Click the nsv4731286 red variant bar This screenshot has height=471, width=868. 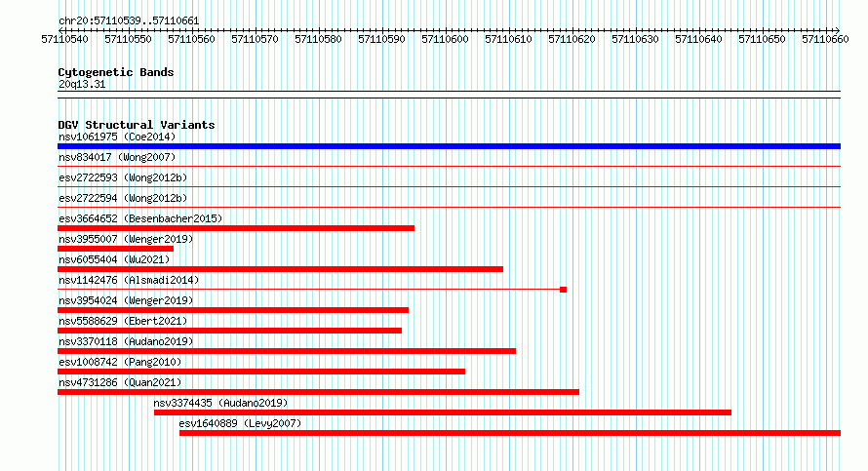click(x=318, y=392)
